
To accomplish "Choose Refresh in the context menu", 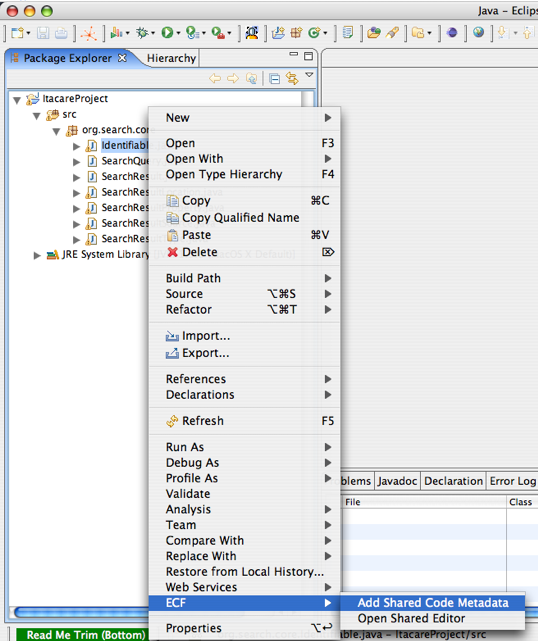I will click(x=244, y=421).
